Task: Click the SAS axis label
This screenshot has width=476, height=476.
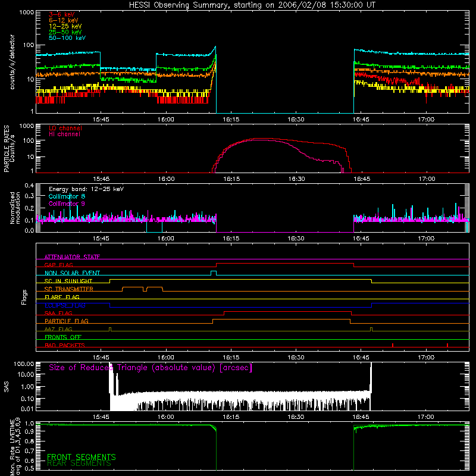Action: tap(6, 386)
